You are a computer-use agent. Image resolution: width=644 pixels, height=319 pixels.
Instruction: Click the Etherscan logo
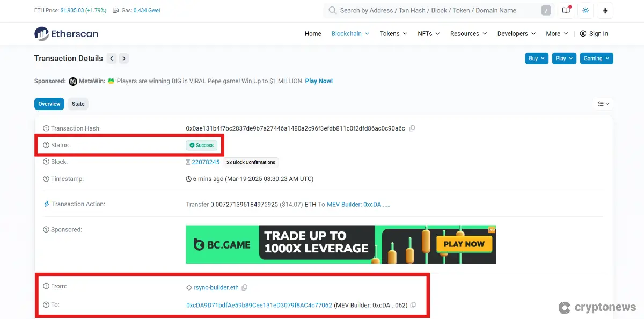66,33
